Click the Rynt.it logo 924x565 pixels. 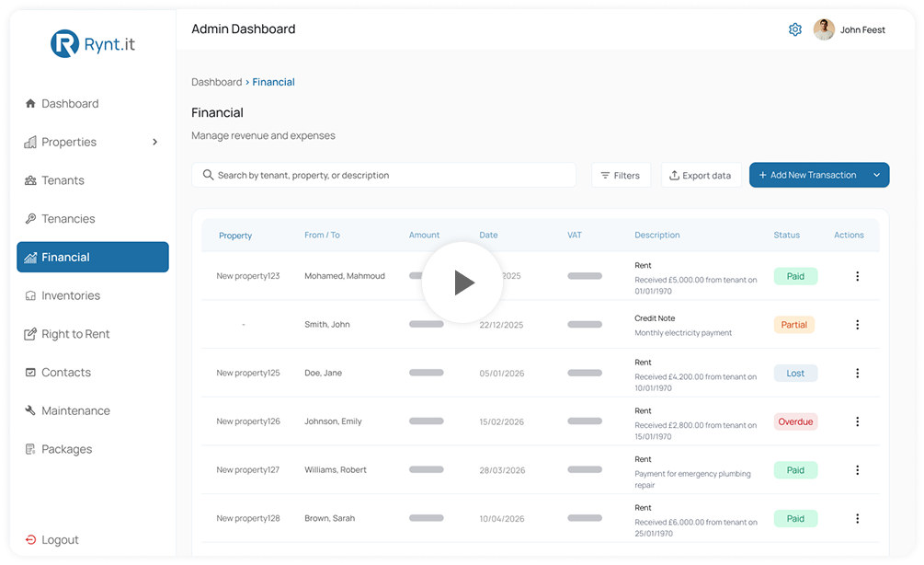click(93, 43)
